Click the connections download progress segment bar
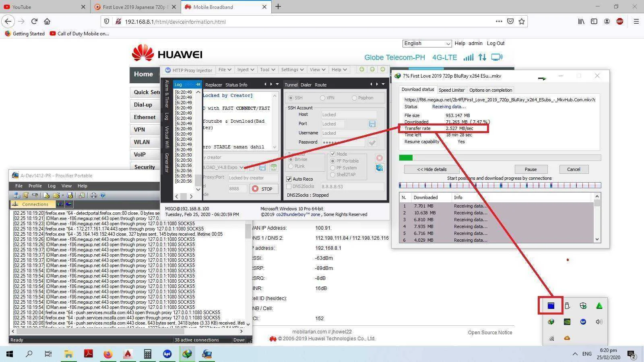The width and height of the screenshot is (644, 362). [x=500, y=185]
